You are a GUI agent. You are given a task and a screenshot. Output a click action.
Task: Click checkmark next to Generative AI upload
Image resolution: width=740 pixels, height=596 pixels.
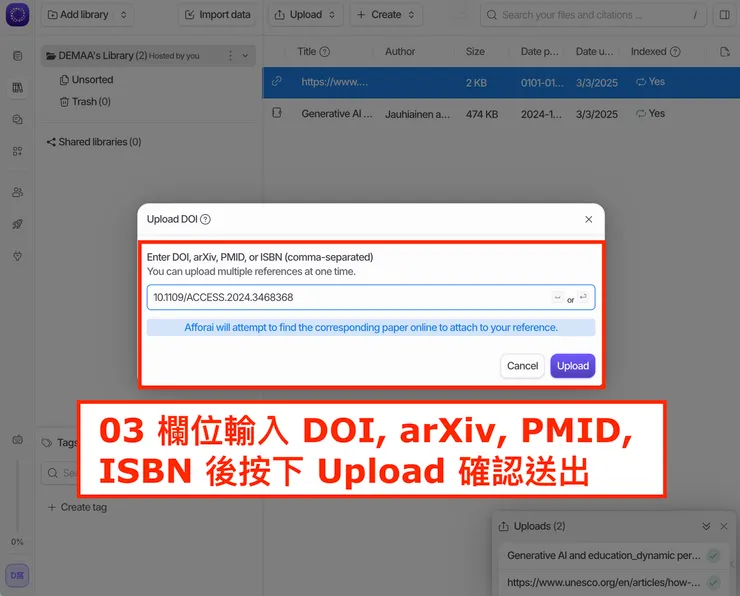(714, 556)
